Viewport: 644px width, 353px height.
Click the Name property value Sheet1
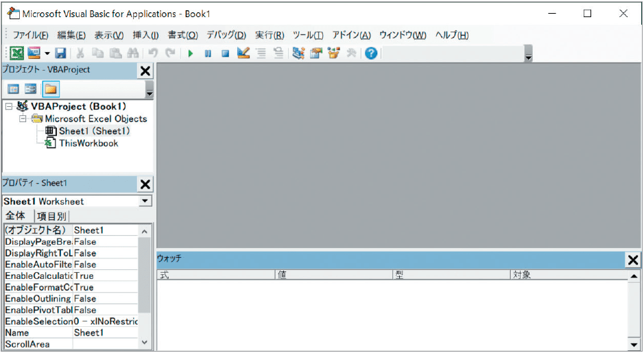(x=106, y=333)
